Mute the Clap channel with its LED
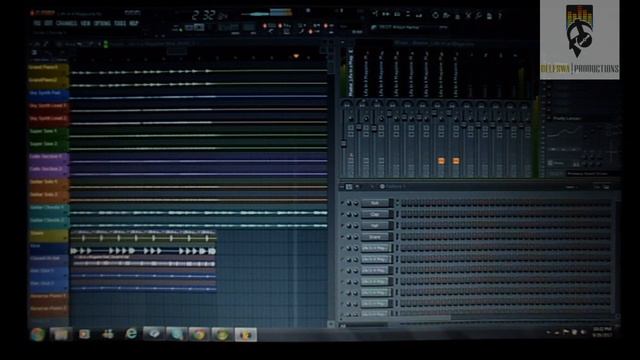This screenshot has width=640, height=360. (x=342, y=214)
